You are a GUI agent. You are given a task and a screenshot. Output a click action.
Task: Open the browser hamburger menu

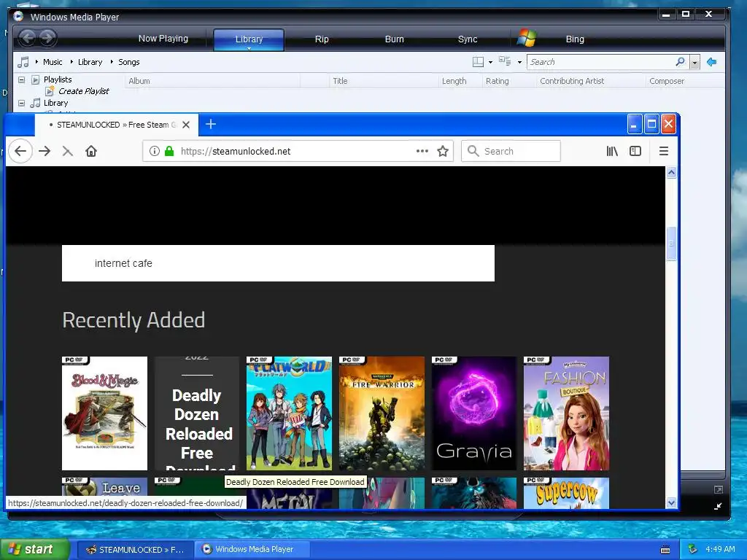[x=664, y=152]
